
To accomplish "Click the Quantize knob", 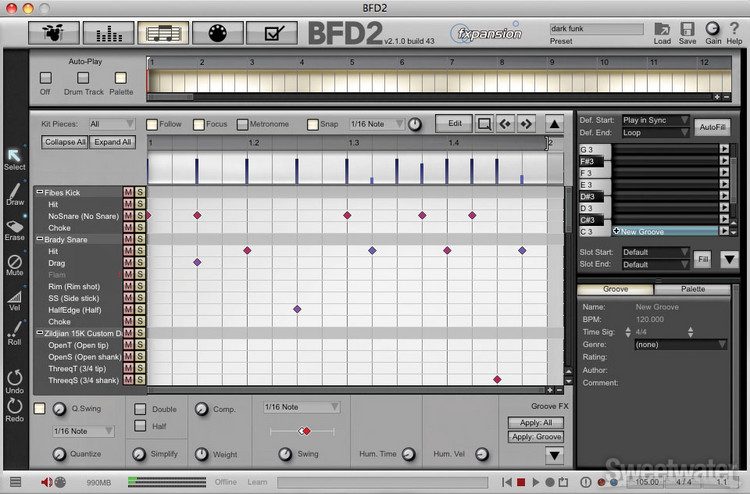I will point(59,454).
